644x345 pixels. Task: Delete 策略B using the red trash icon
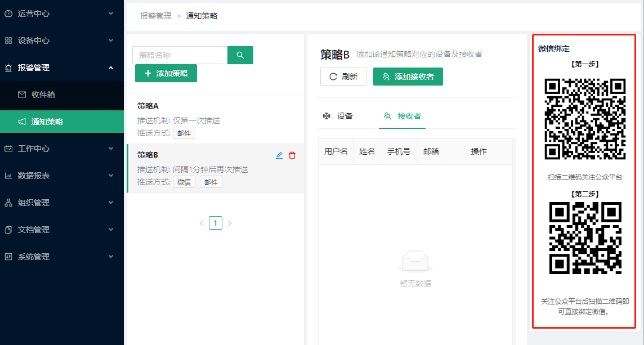tap(292, 155)
